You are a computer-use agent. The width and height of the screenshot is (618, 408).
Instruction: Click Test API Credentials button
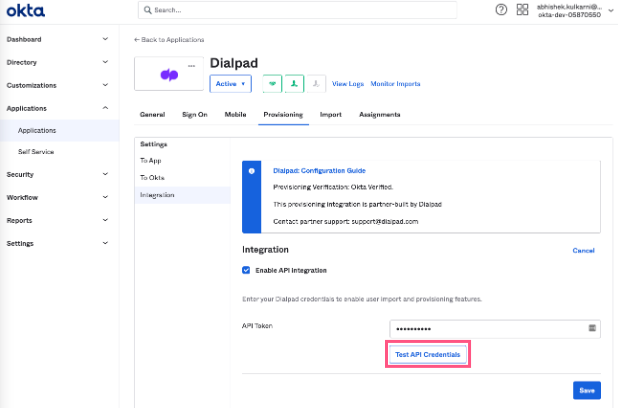[x=428, y=354]
